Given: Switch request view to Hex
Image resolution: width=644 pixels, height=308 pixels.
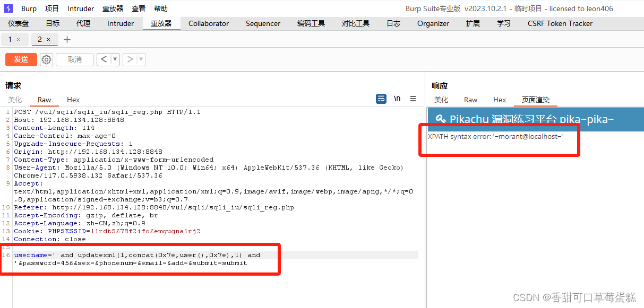Looking at the screenshot, I should 73,100.
